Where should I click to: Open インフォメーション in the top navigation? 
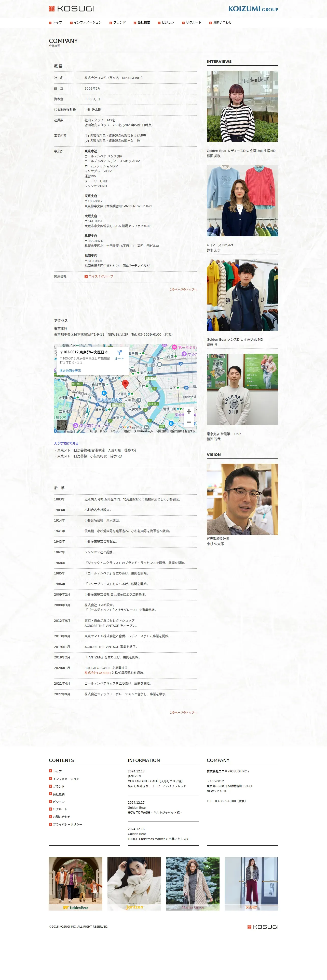pos(86,22)
